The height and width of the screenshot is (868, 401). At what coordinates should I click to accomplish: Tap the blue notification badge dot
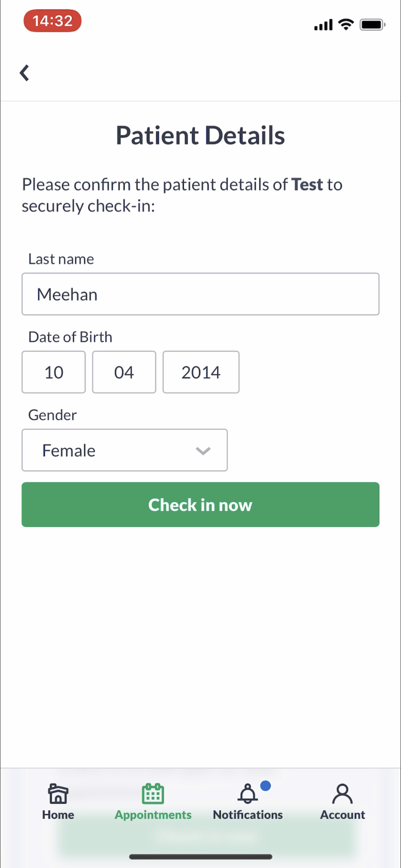(266, 785)
